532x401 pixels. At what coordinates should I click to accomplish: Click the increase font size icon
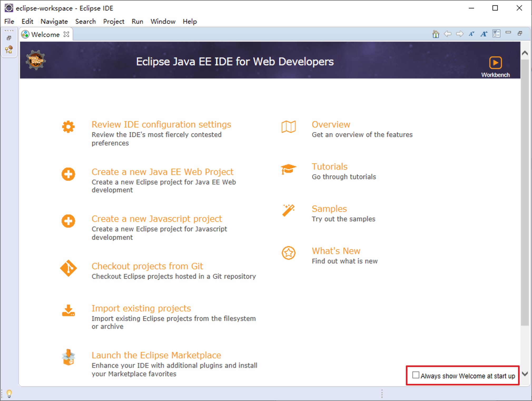click(x=484, y=35)
